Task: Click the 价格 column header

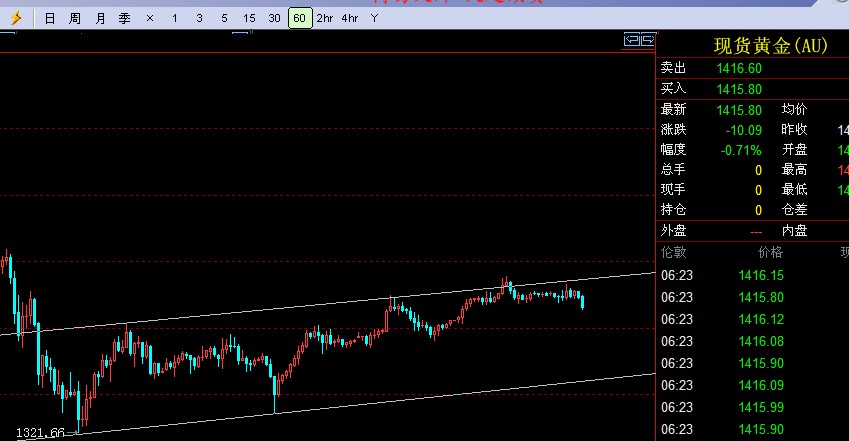Action: [770, 252]
